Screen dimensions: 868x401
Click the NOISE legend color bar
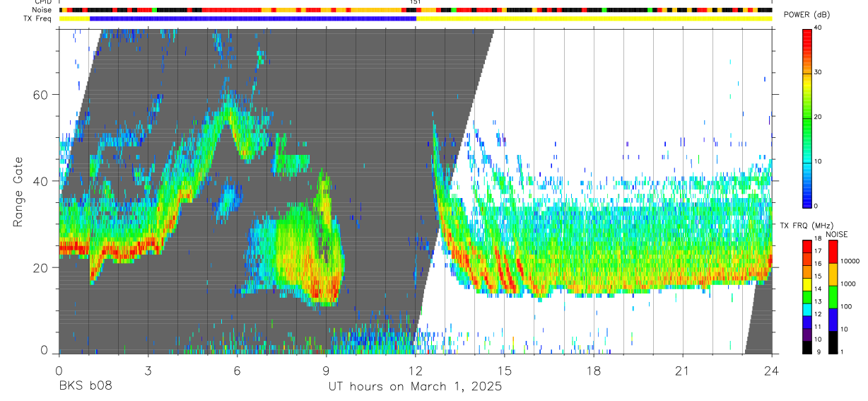tap(833, 296)
